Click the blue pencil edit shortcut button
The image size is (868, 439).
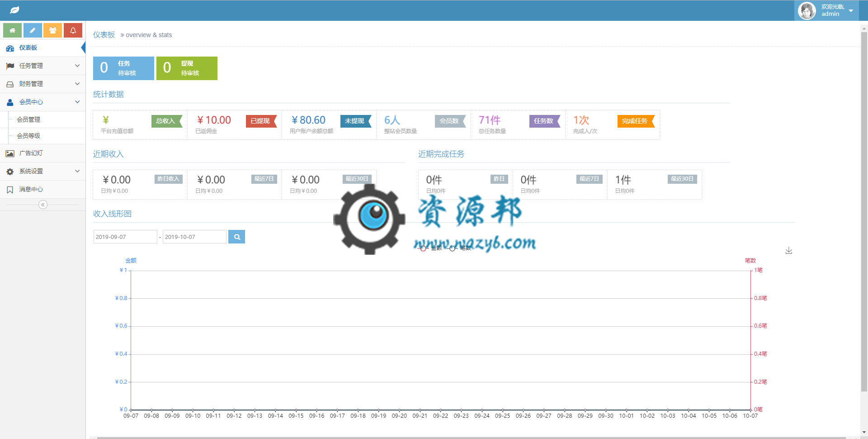pos(33,30)
